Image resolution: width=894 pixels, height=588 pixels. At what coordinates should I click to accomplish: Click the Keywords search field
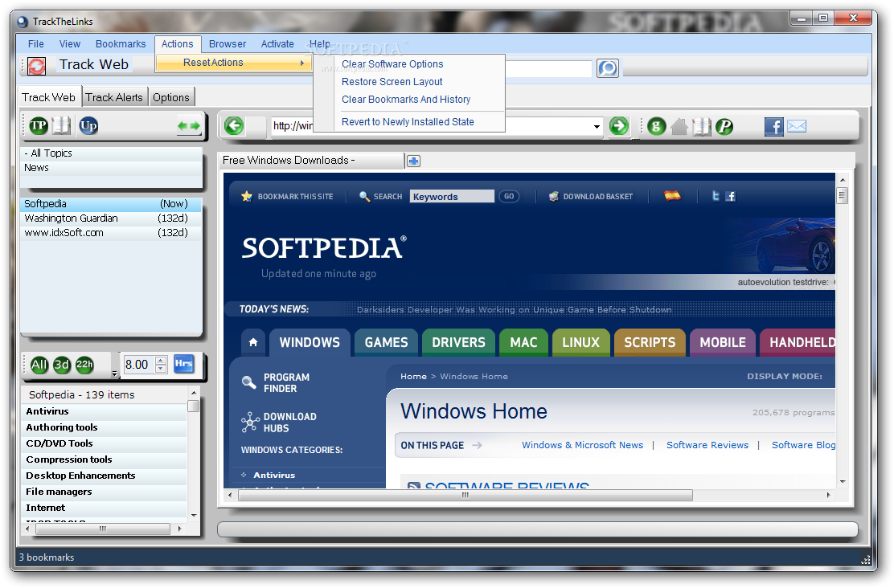coord(452,197)
